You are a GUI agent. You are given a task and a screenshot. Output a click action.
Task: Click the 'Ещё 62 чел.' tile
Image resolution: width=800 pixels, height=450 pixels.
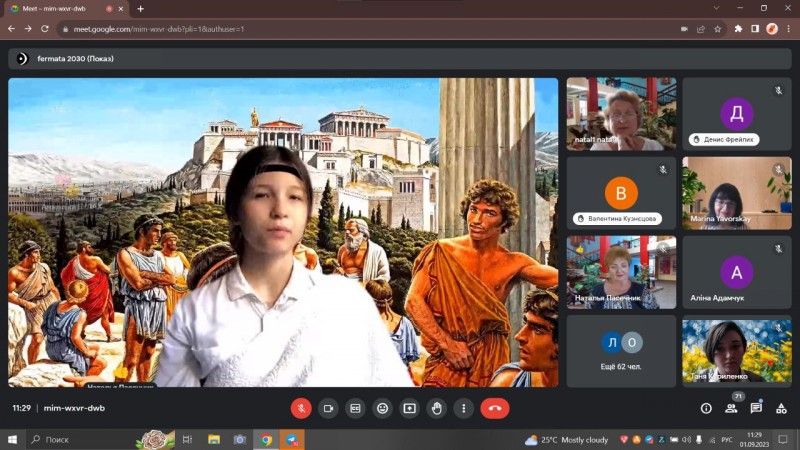point(621,351)
